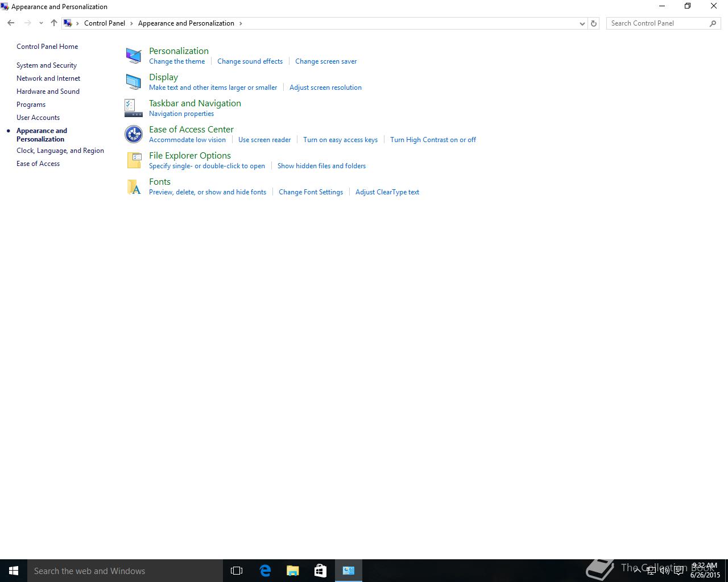
Task: Click Show hidden files and folders
Action: 321,166
